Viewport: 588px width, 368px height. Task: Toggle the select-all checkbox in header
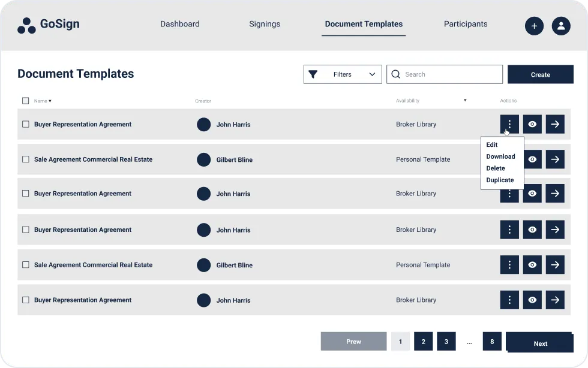pos(25,101)
